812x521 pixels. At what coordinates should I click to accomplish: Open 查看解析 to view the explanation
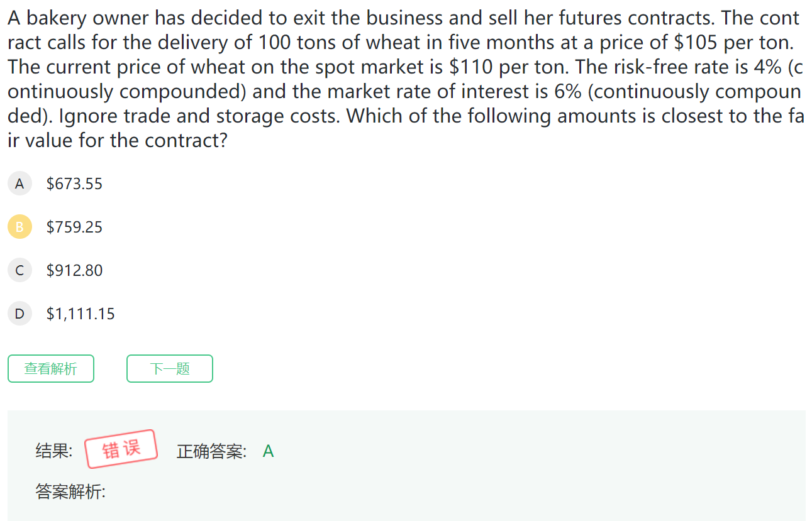coord(51,369)
